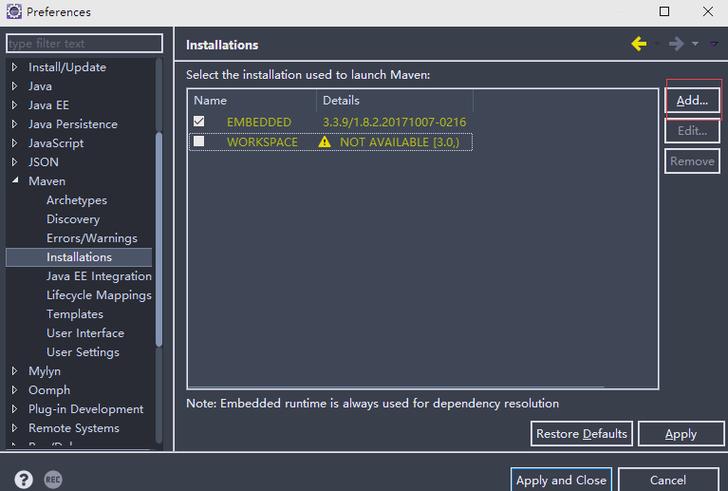Click the EMBEDDED name text
Screen dimensions: 728x491
coord(259,122)
